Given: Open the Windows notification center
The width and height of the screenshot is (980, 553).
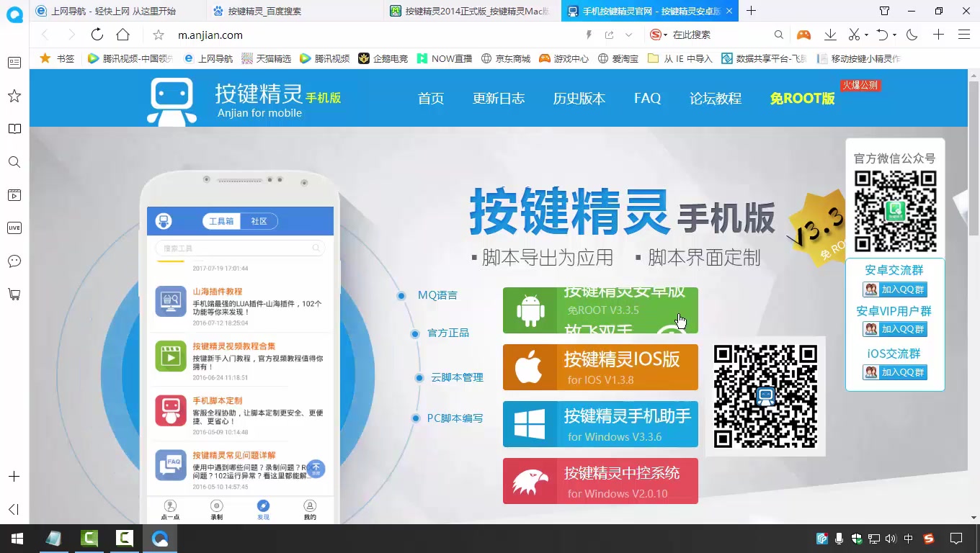Looking at the screenshot, I should pos(956,539).
